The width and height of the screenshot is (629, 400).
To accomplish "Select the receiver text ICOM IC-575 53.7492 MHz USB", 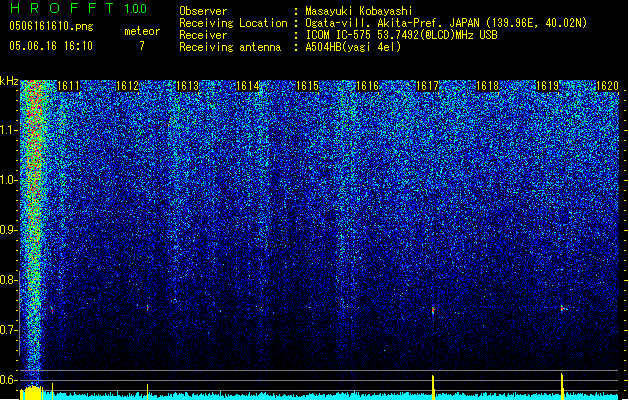I will pos(401,35).
